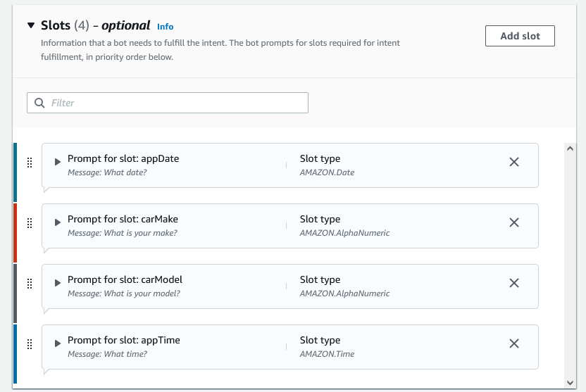Expand the appDate slot prompt
This screenshot has width=586, height=392.
(x=58, y=162)
